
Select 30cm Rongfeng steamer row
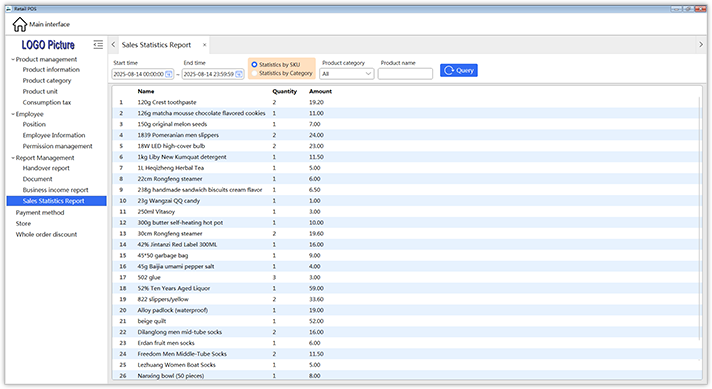(x=406, y=234)
